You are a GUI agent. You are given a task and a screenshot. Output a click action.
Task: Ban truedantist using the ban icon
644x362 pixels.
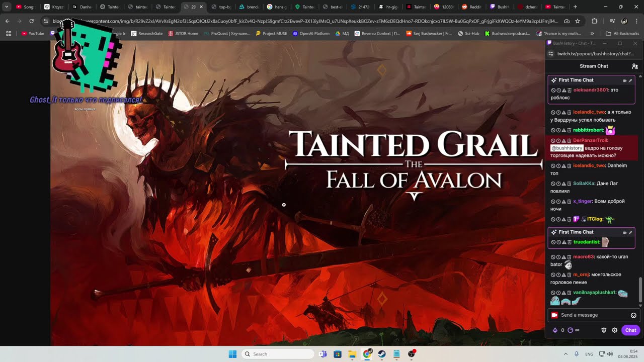[553, 242]
